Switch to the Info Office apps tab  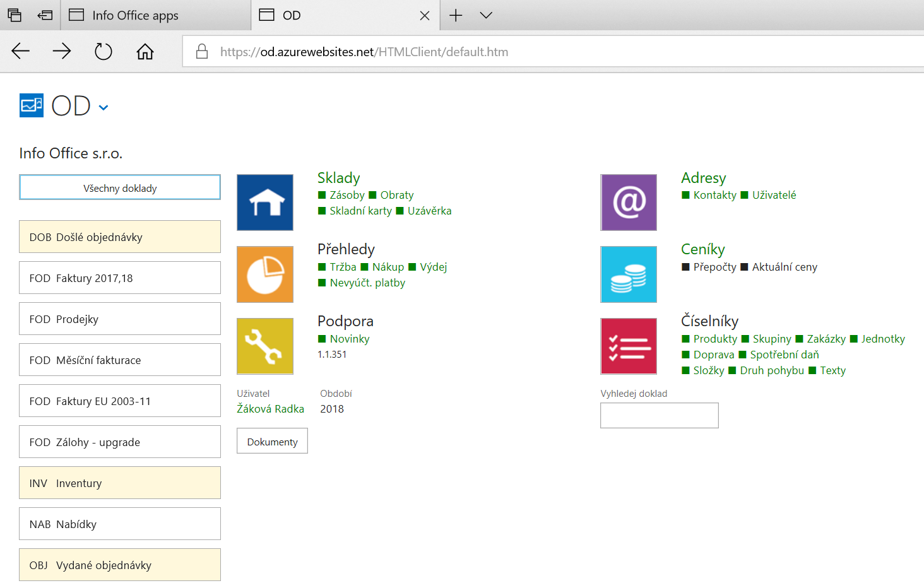135,15
